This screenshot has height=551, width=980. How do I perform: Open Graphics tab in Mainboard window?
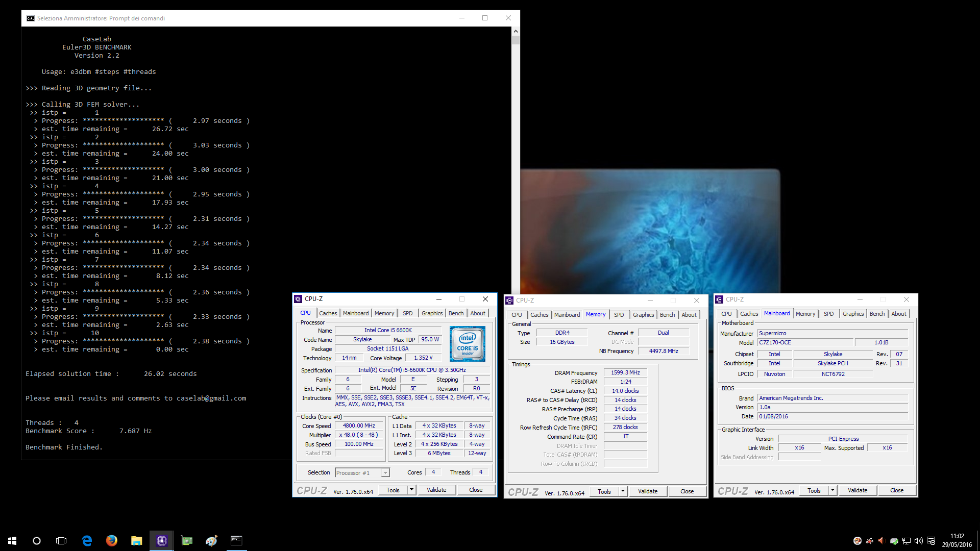click(853, 314)
